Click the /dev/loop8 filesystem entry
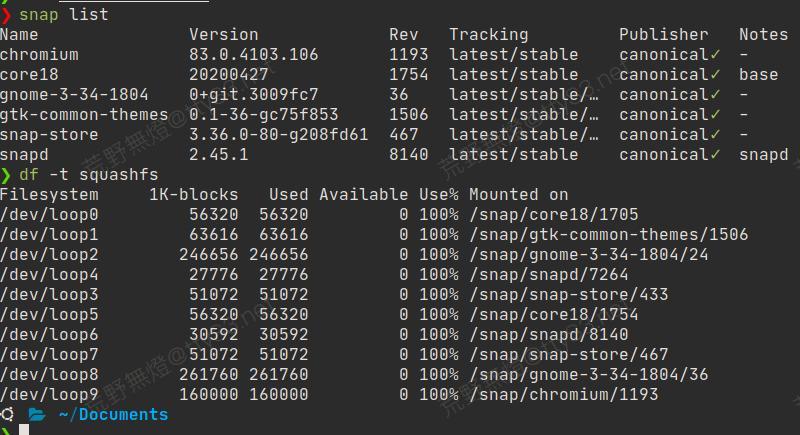This screenshot has width=800, height=435. [49, 375]
